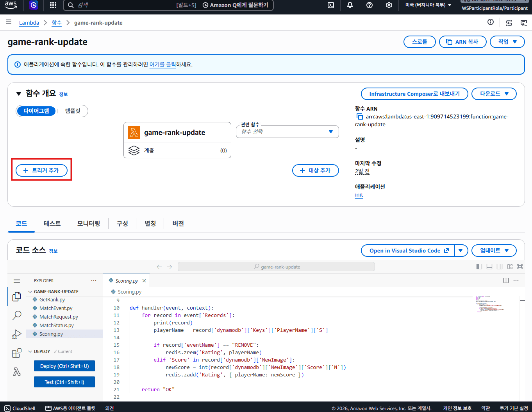The width and height of the screenshot is (532, 412).
Task: Click the Add trigger button
Action: click(x=41, y=170)
